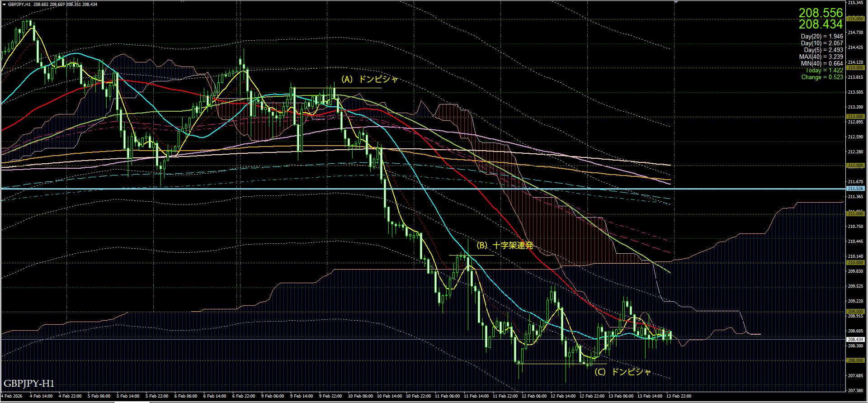Select the (C) ドンピシャ annotation label
Image resolution: width=868 pixels, height=403 pixels.
click(x=623, y=372)
